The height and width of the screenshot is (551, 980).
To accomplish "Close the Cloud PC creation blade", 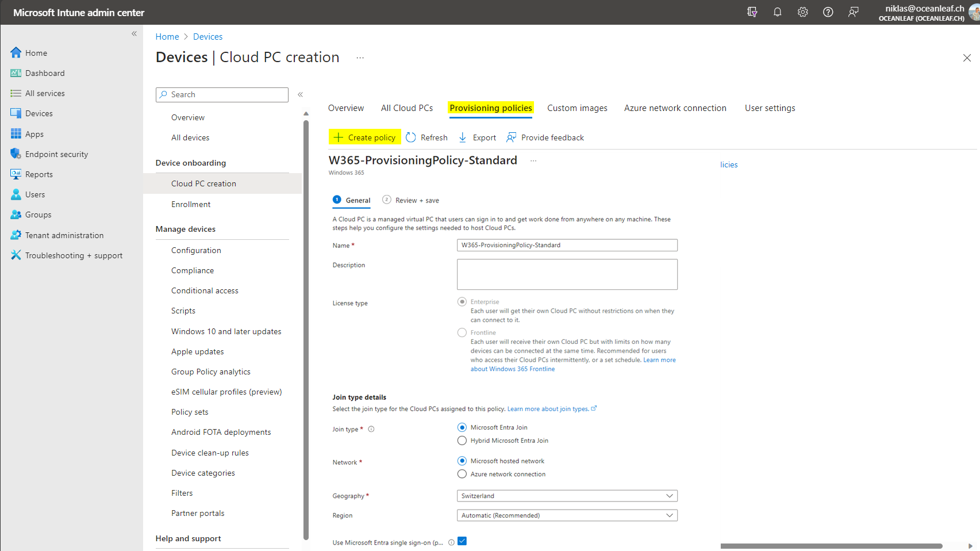I will point(967,58).
